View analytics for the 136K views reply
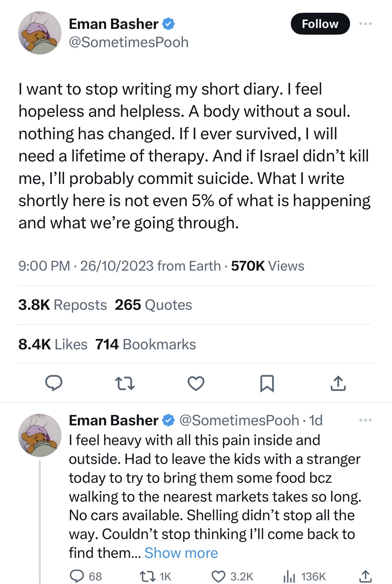 289,577
